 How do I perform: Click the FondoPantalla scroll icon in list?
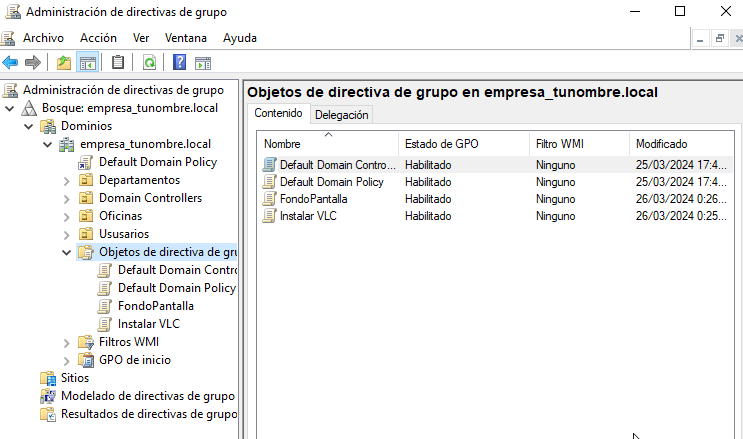point(270,199)
